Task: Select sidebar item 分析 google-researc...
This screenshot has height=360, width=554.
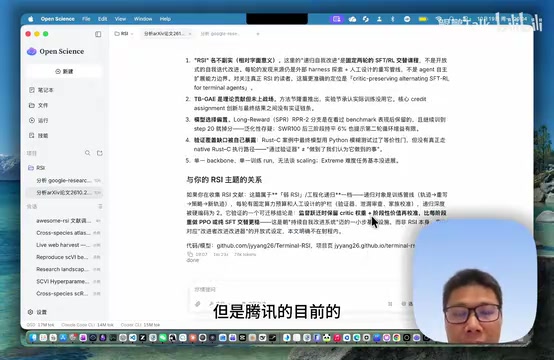Action: coord(64,181)
